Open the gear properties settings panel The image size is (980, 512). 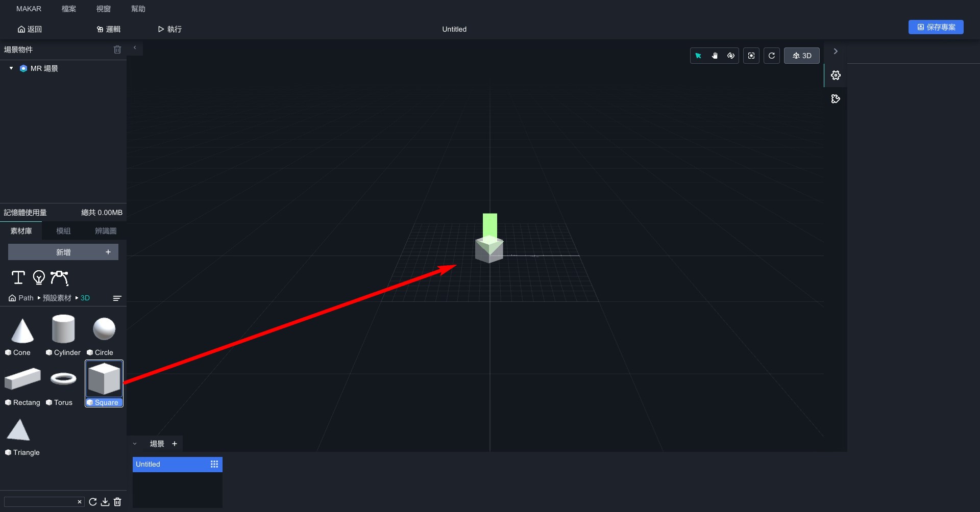[x=836, y=75]
